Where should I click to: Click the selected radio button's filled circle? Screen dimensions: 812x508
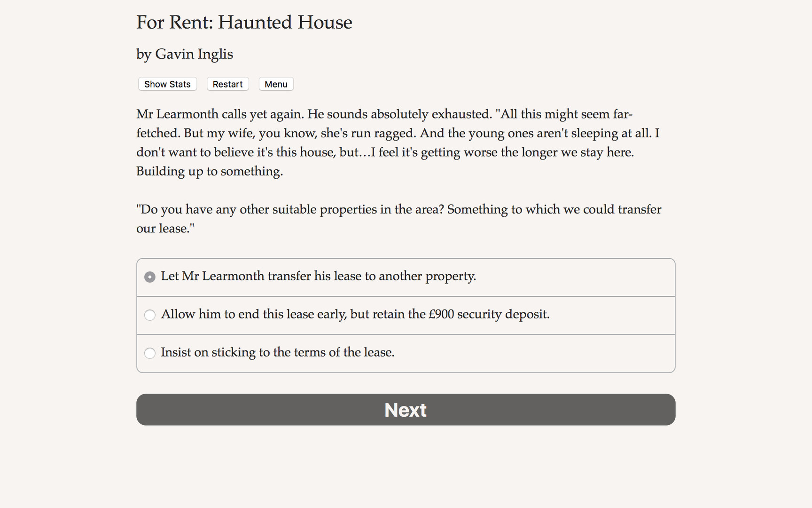click(x=149, y=277)
